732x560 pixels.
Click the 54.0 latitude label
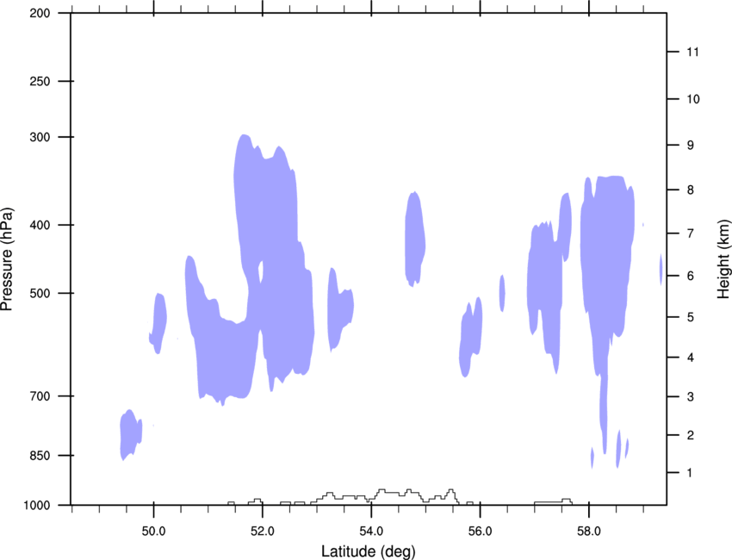point(371,532)
